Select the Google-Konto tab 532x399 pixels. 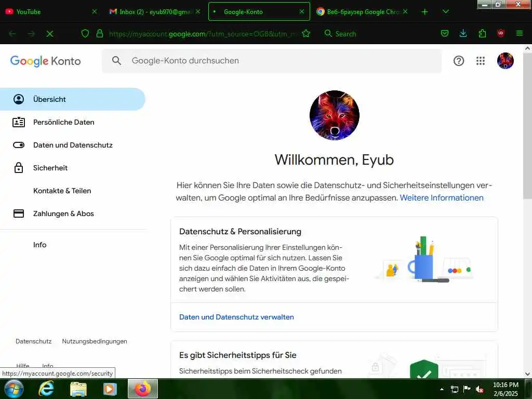pyautogui.click(x=259, y=11)
